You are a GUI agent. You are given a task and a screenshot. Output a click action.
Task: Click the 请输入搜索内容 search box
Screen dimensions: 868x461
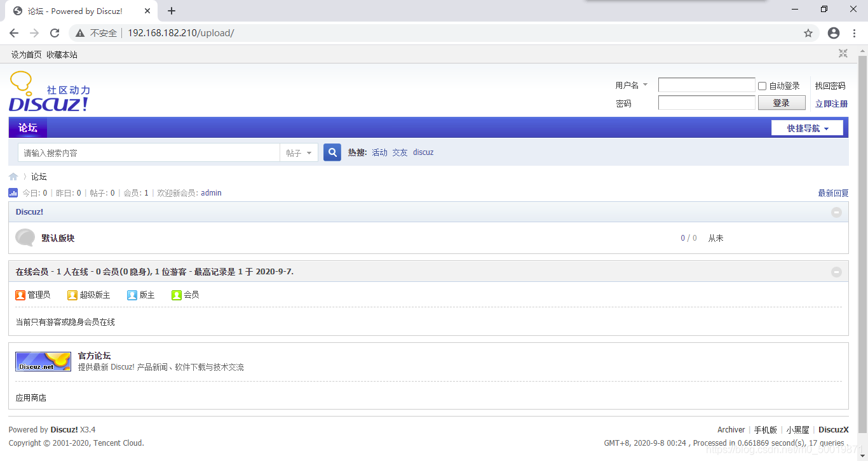149,153
